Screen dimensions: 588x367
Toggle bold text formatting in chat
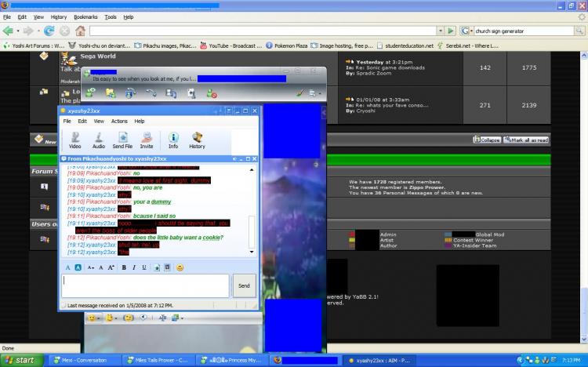(124, 267)
